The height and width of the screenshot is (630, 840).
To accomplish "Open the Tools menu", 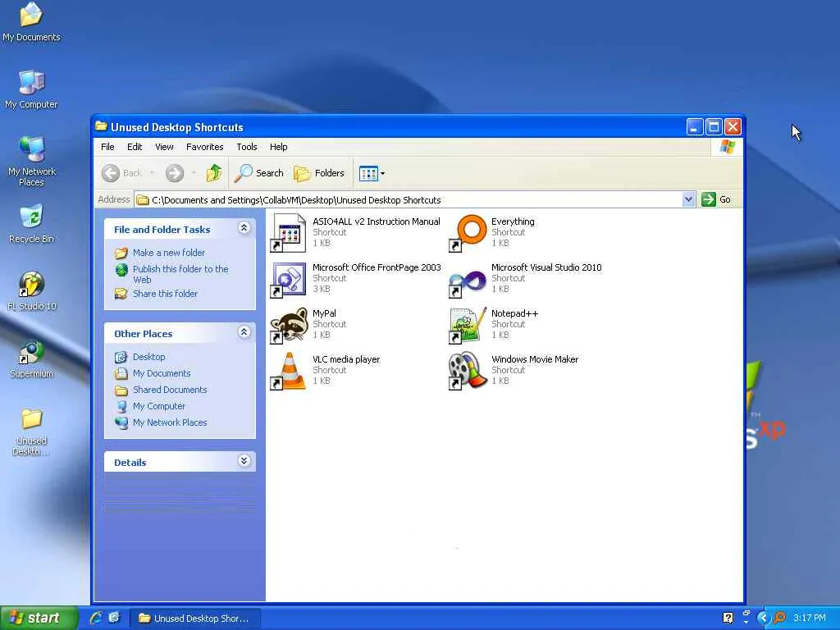I will point(247,147).
